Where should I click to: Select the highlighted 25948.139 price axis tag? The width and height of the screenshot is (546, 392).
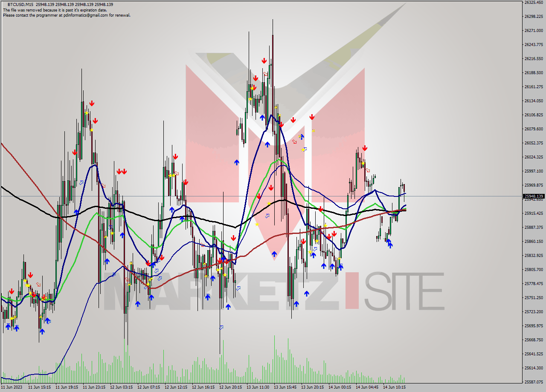(x=533, y=196)
